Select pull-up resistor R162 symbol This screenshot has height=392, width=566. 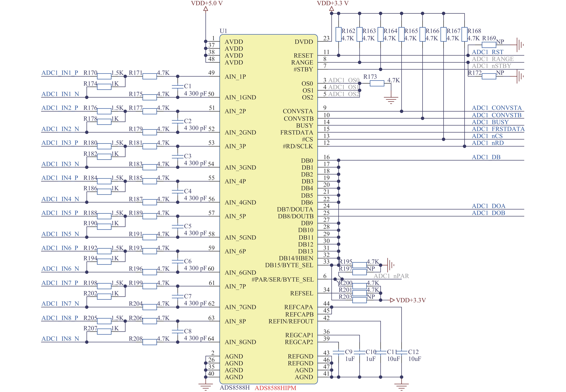[x=338, y=34]
